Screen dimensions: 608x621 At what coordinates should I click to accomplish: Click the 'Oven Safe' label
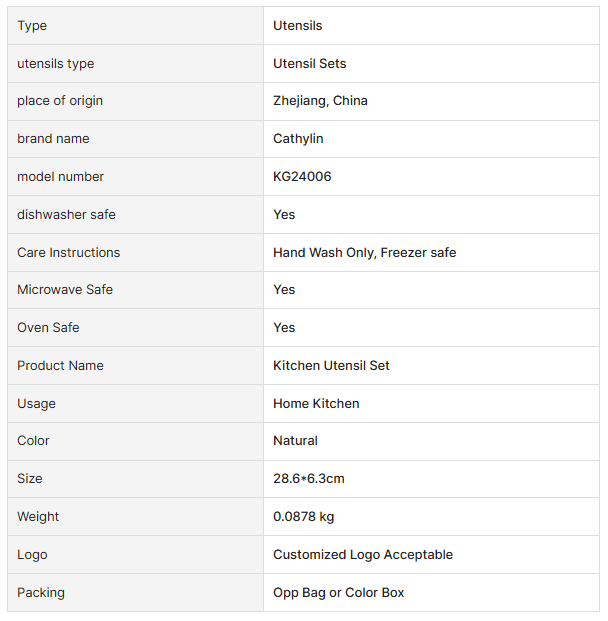click(48, 328)
